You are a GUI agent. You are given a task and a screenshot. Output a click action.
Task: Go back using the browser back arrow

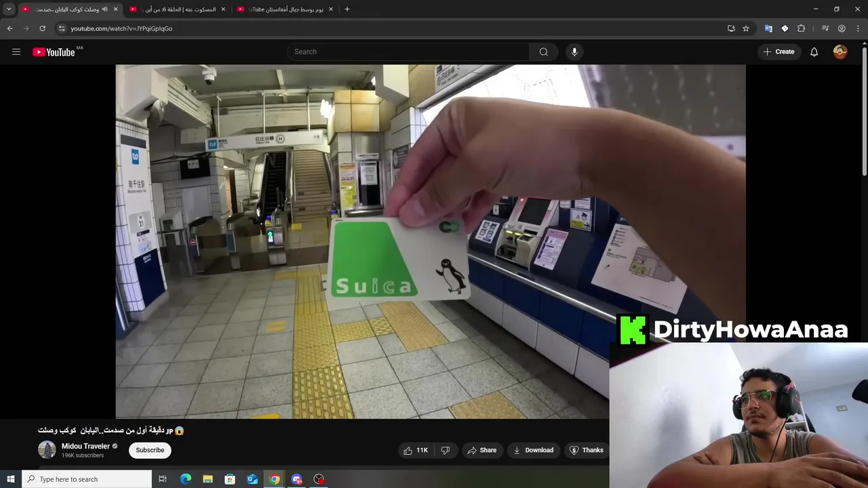[x=9, y=28]
